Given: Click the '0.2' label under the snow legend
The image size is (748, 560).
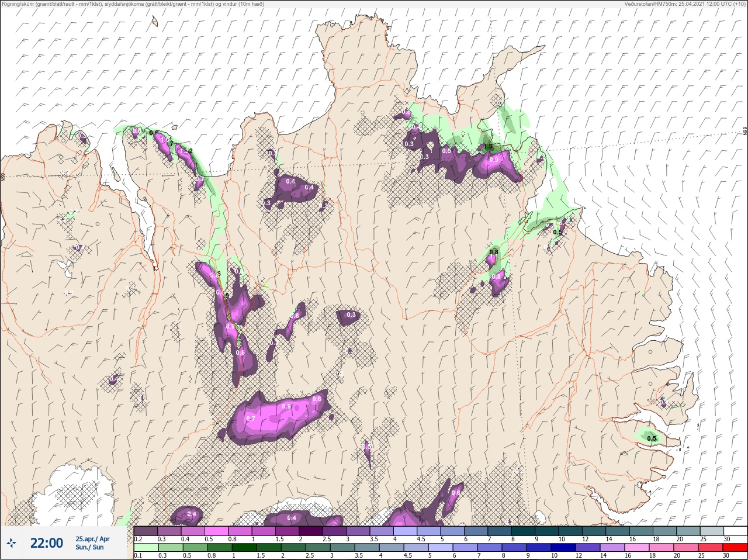Looking at the screenshot, I should click(138, 539).
